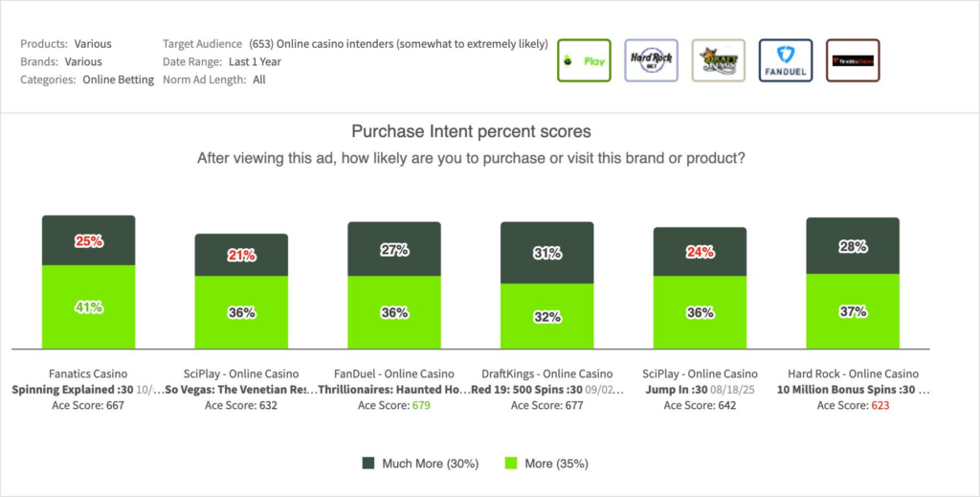Click the FanDuel shield logo

point(785,60)
